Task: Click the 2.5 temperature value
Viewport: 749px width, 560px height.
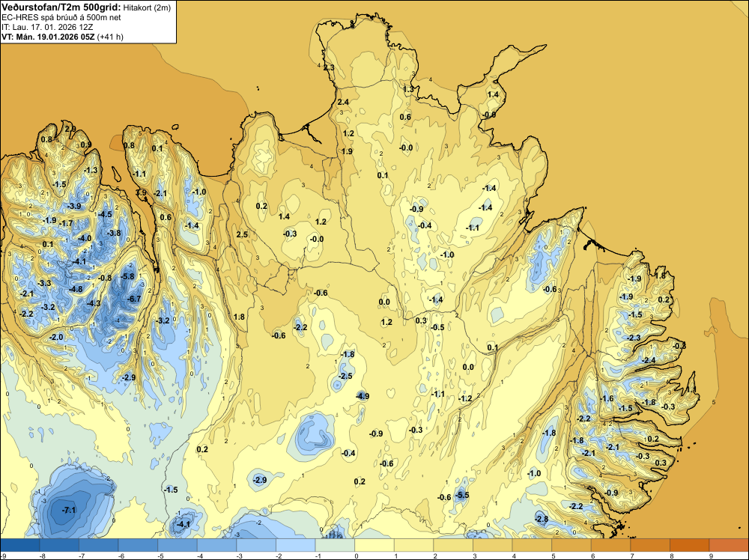Action: tap(242, 234)
